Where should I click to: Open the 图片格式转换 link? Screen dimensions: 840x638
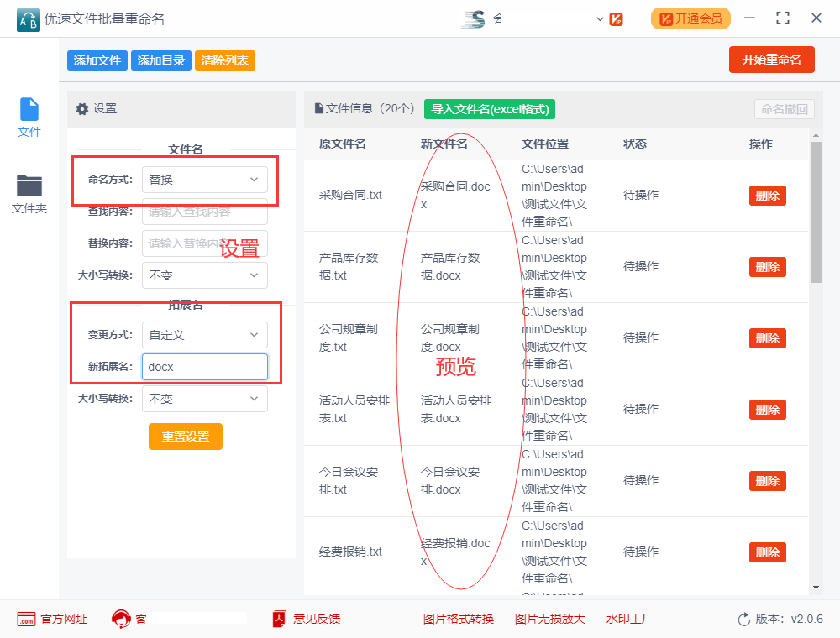459,620
